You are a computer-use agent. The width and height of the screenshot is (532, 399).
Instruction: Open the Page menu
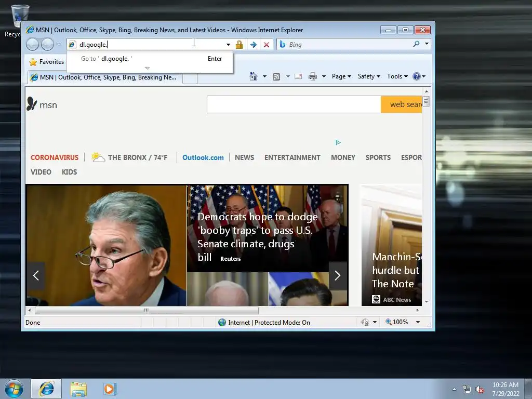341,76
